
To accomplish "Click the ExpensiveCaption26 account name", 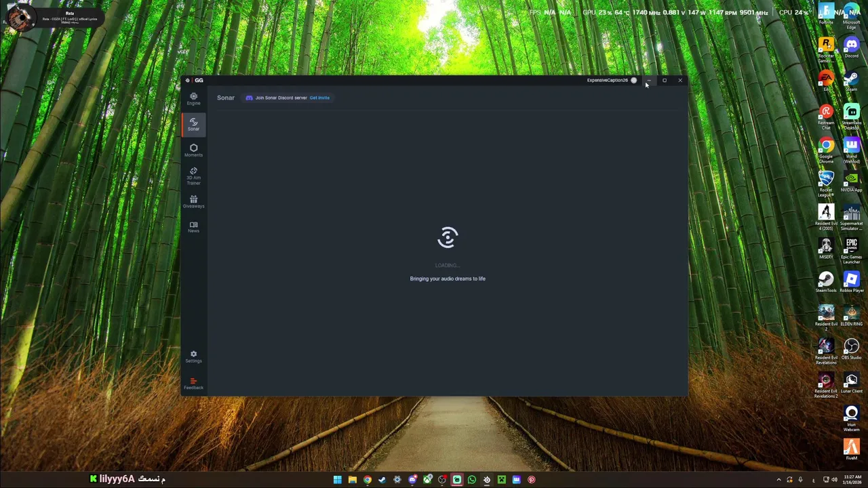I will click(x=607, y=80).
